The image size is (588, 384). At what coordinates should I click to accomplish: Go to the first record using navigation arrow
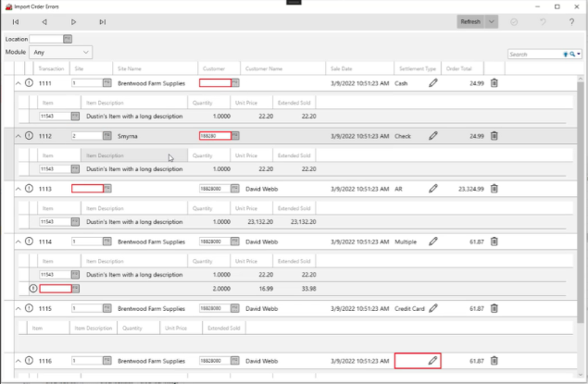point(16,21)
